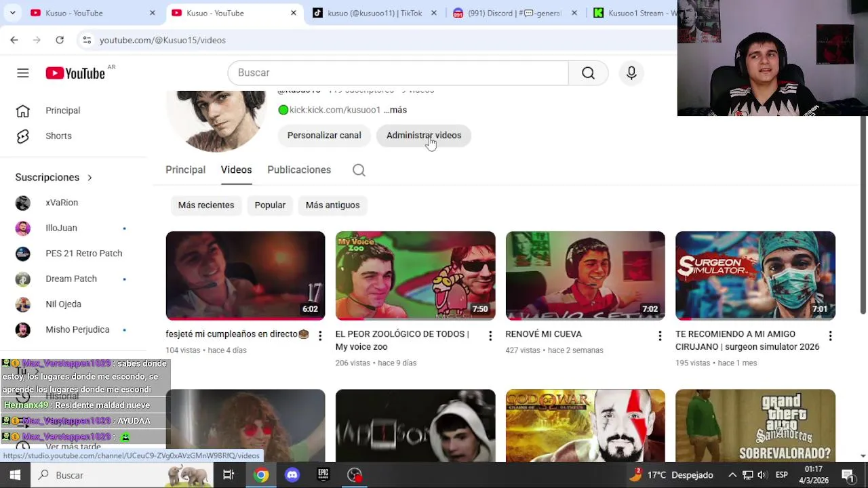
Task: Switch to the Publicaciones tab
Action: pyautogui.click(x=299, y=170)
